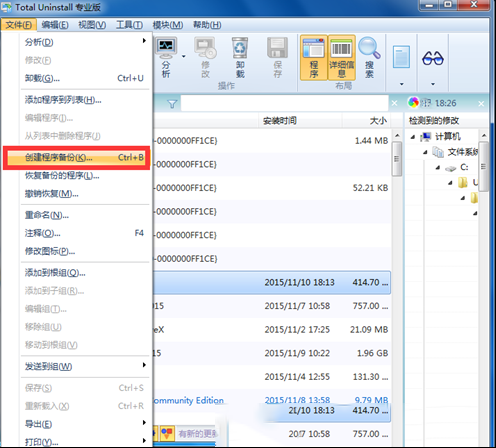The image size is (496, 448).
Task: Click the colorful icon on the 18:26 tab
Action: click(413, 102)
